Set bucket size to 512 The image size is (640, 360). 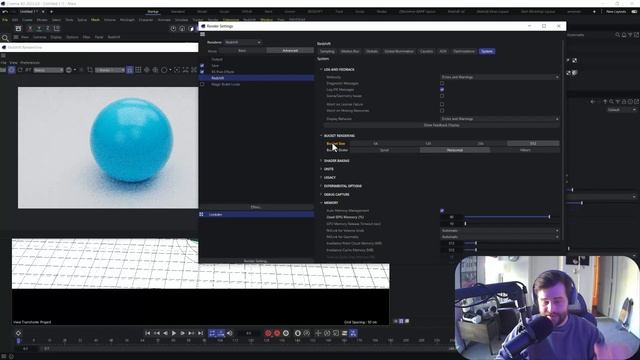(533, 144)
